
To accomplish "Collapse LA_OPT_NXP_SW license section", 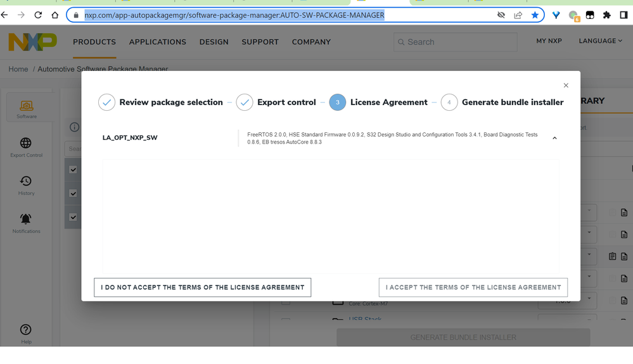I will point(554,138).
